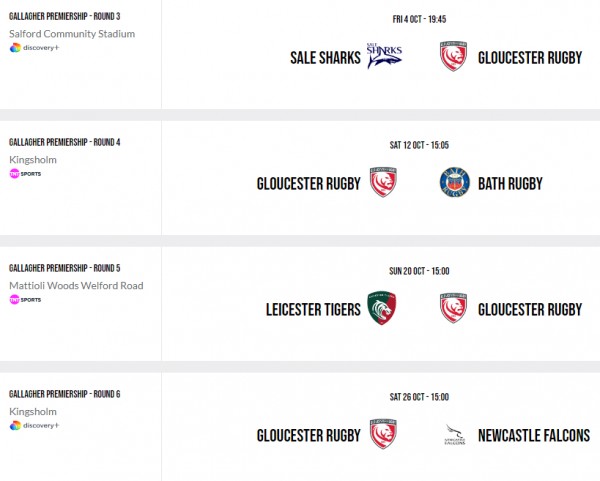Click the Salford Community Stadium venue text
This screenshot has height=481, width=600.
tap(72, 33)
